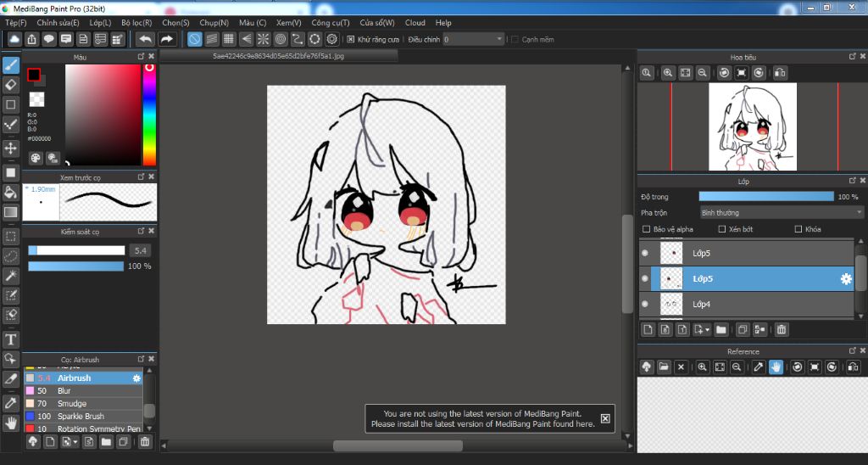Select the Hand pan tool
This screenshot has width=868, height=465.
tap(10, 423)
